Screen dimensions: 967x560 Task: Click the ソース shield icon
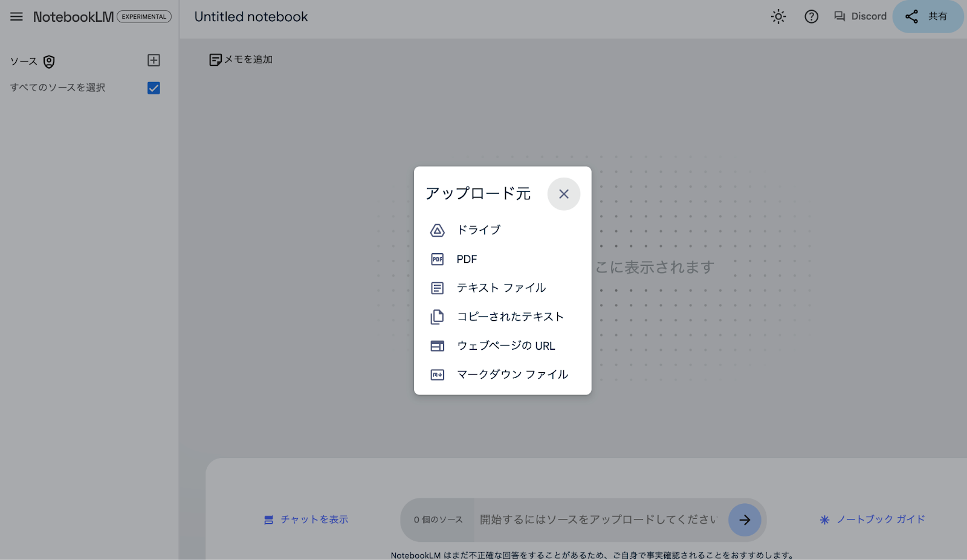[48, 61]
